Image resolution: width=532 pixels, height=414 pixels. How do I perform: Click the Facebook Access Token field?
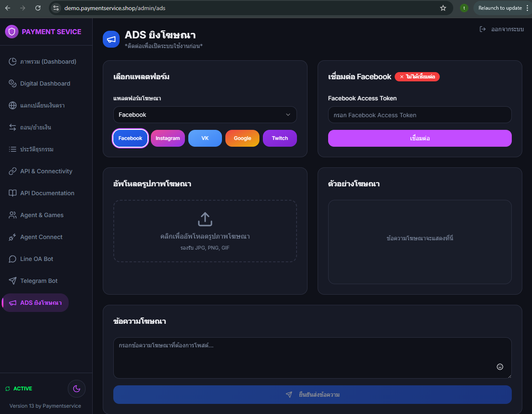[420, 115]
